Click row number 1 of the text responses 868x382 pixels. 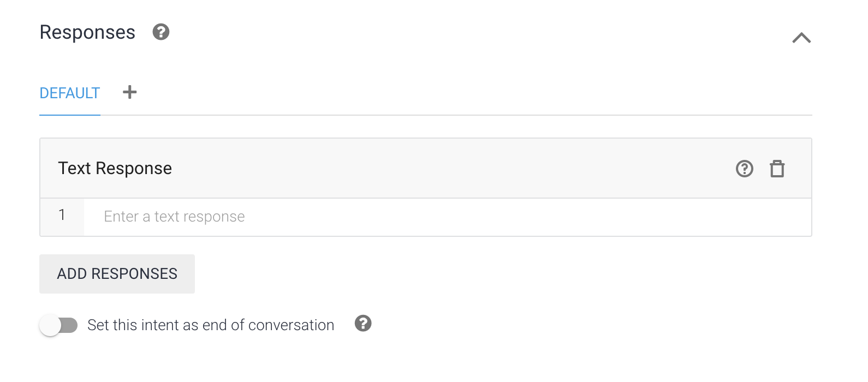point(62,216)
